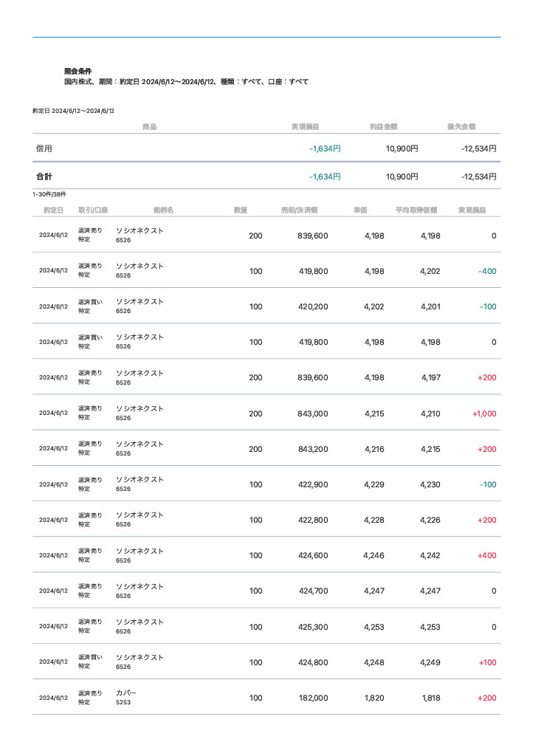This screenshot has height=756, width=533.
Task: Click 10,900円 profit in the 信用 row
Action: tap(402, 148)
